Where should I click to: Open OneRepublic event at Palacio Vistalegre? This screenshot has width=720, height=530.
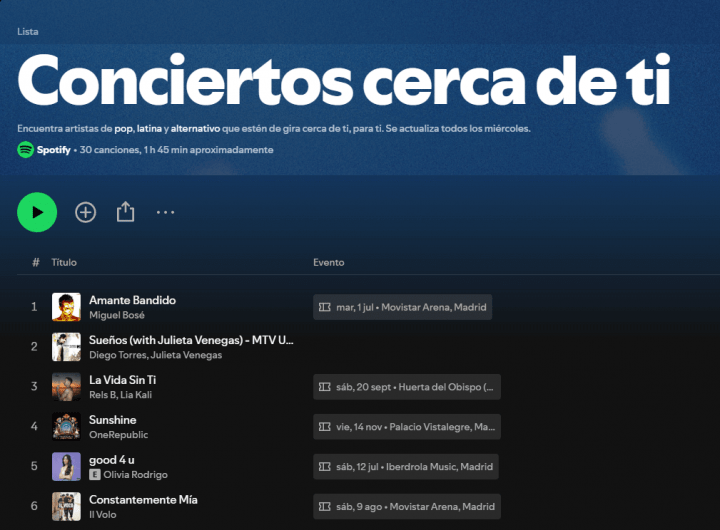(x=407, y=427)
